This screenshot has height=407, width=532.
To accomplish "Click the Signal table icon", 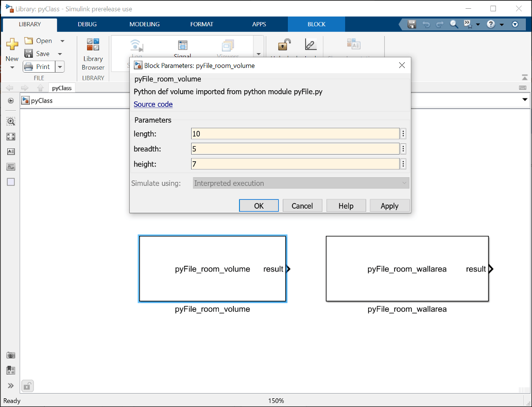I will pyautogui.click(x=182, y=45).
